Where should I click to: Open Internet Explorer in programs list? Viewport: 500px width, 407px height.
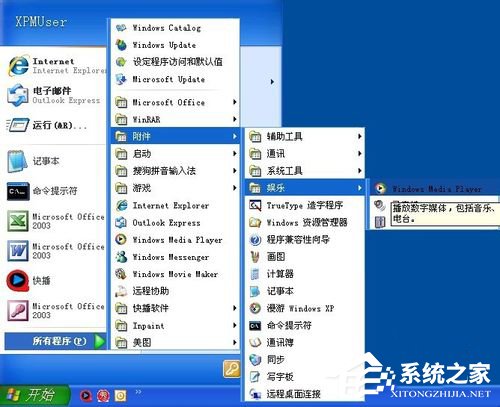pos(175,205)
